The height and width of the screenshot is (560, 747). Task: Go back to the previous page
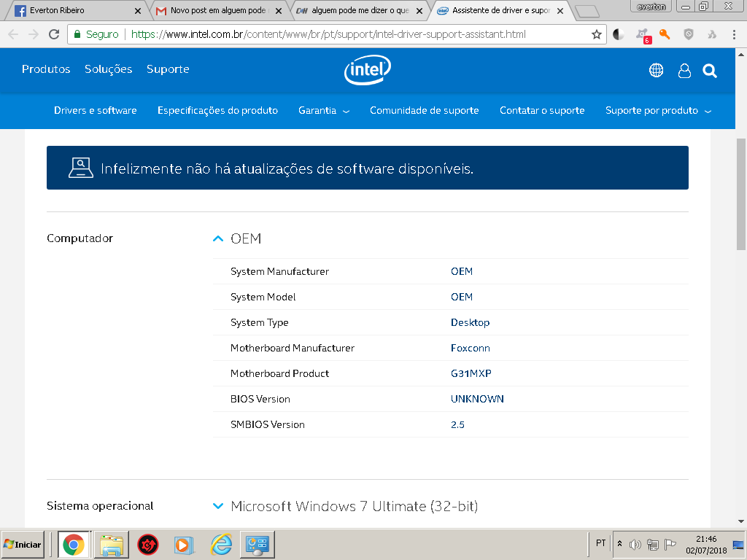tap(13, 34)
